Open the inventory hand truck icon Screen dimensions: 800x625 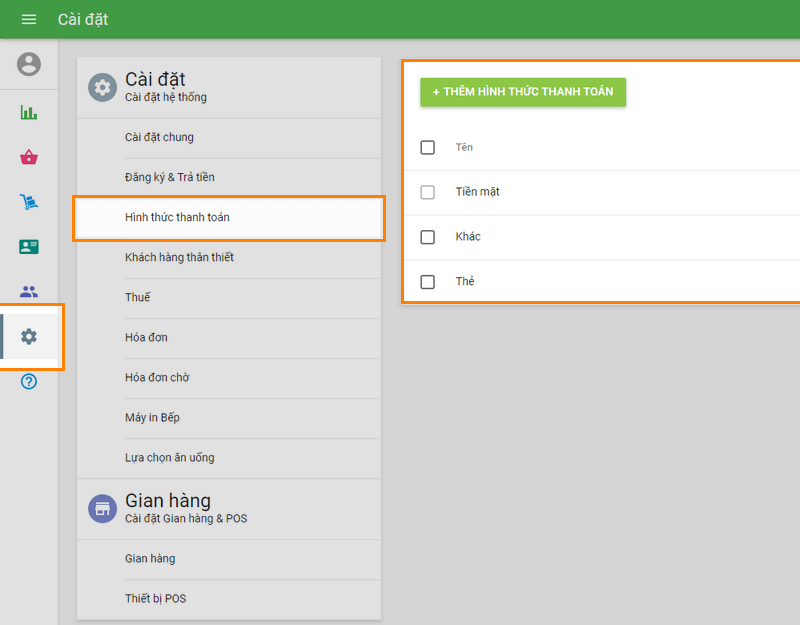click(29, 202)
